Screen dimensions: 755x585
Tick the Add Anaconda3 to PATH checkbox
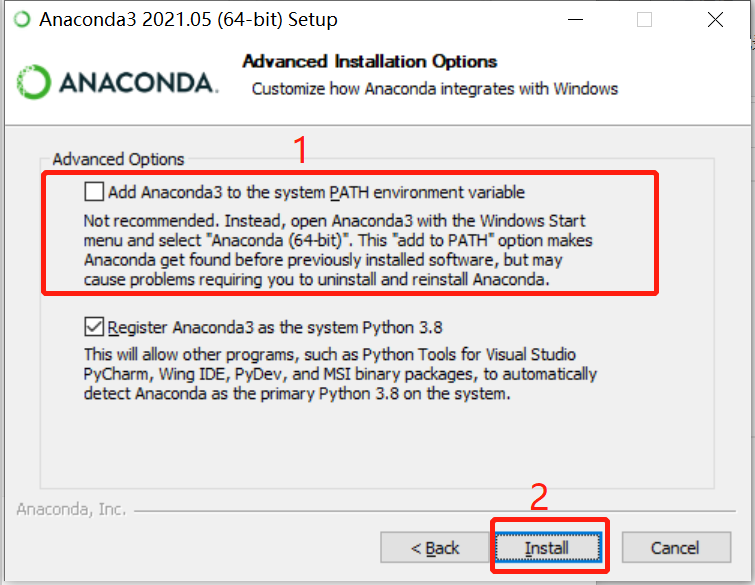pyautogui.click(x=94, y=191)
